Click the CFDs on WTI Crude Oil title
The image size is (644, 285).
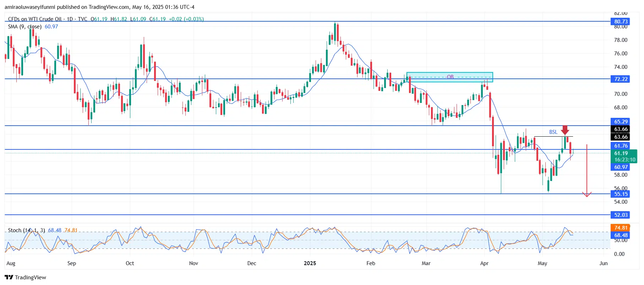click(x=35, y=19)
